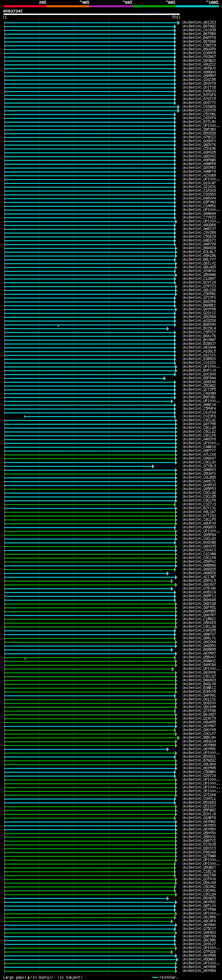
Task: Click the green alignment bar for UniRef100_A7LCK6
Action: pyautogui.click(x=91, y=455)
